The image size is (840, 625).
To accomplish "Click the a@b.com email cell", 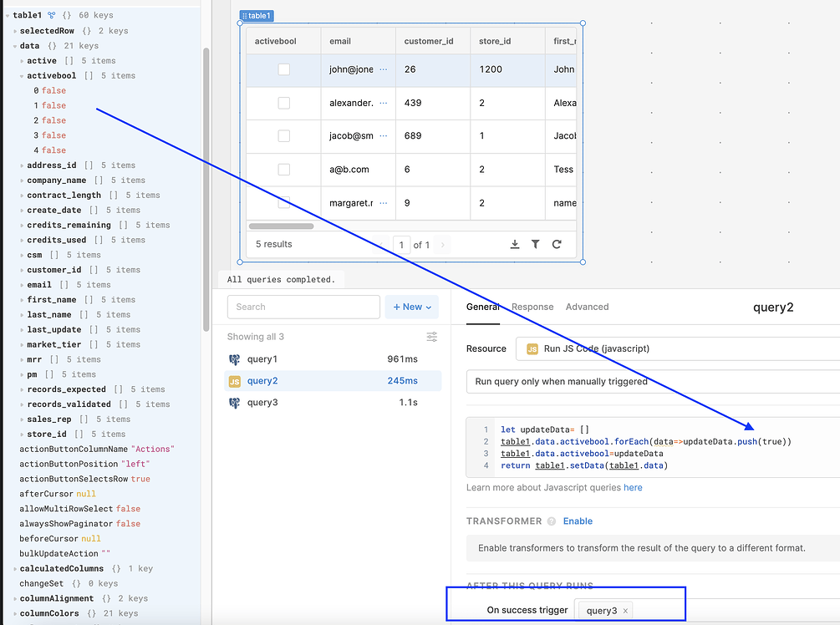I will (x=359, y=170).
